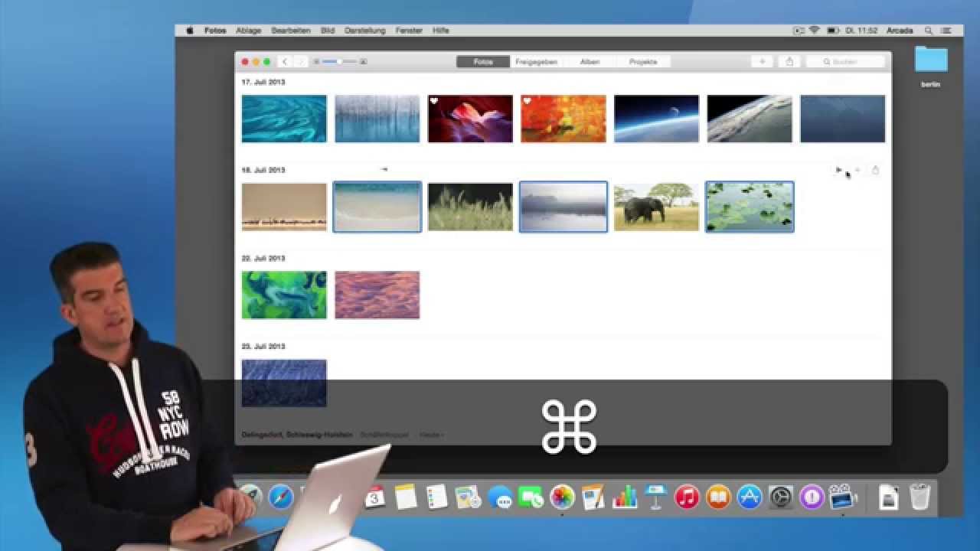Open Numbers from the Dock

[625, 497]
